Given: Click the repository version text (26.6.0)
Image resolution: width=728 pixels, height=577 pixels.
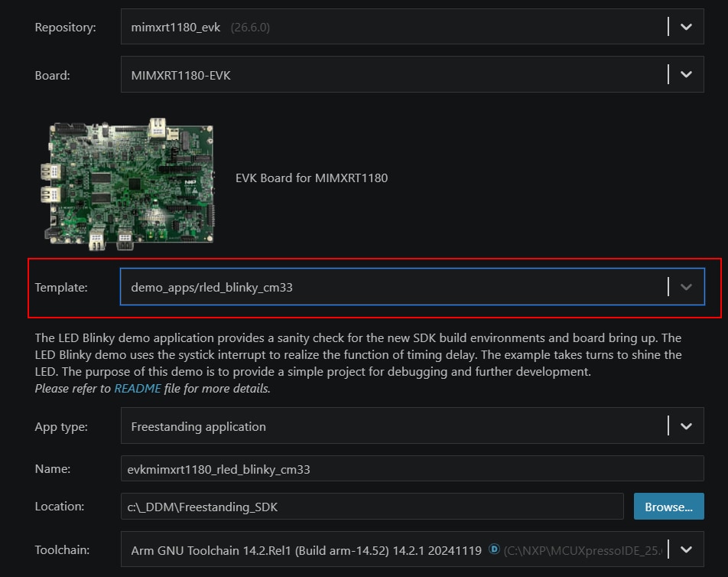Looking at the screenshot, I should point(250,28).
